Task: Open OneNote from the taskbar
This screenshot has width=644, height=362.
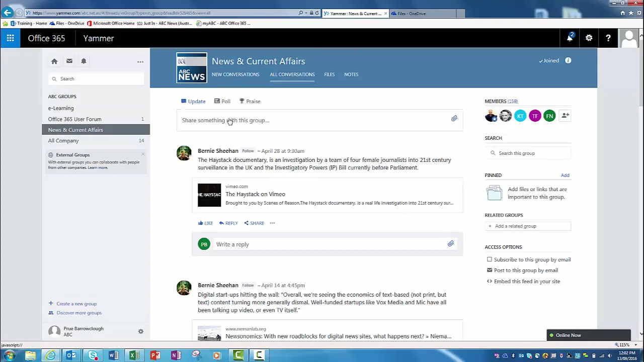Action: [x=176, y=356]
